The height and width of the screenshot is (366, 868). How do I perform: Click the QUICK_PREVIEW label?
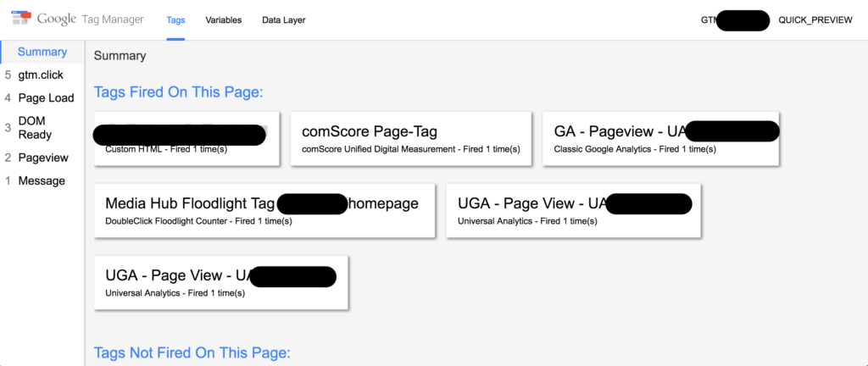tap(815, 19)
